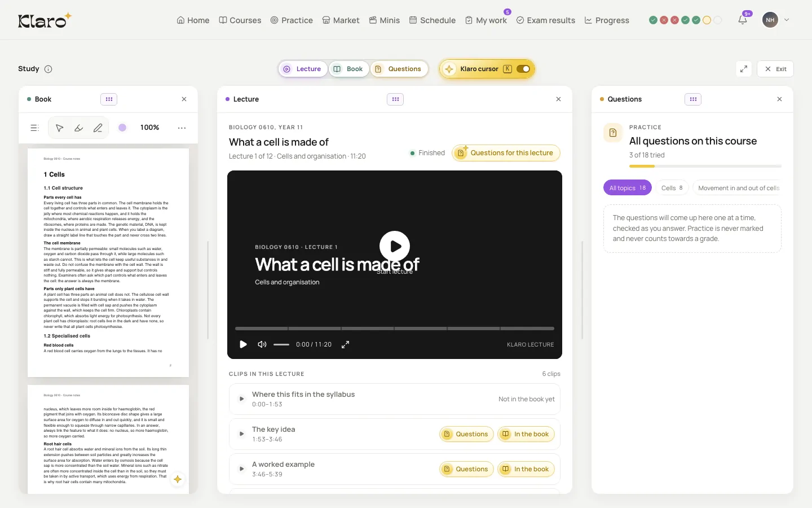
Task: Toggle the Book panel pill
Action: click(x=349, y=69)
